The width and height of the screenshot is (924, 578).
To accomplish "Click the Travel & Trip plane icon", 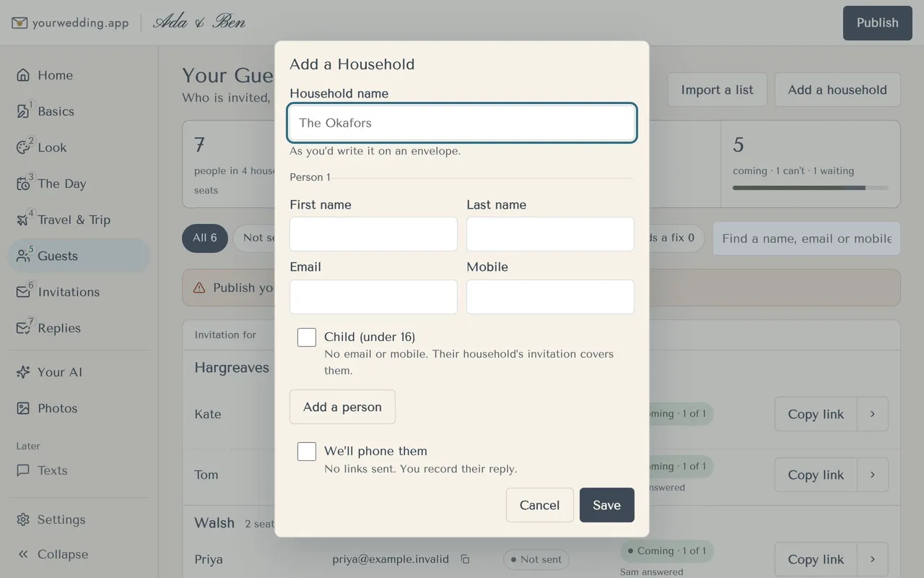I will (23, 220).
